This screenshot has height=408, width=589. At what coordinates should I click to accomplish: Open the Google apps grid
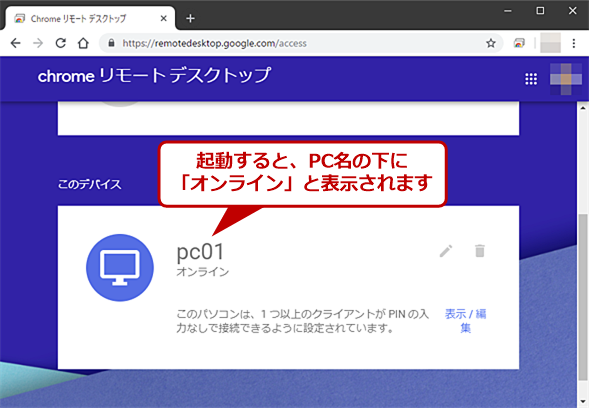[x=531, y=79]
